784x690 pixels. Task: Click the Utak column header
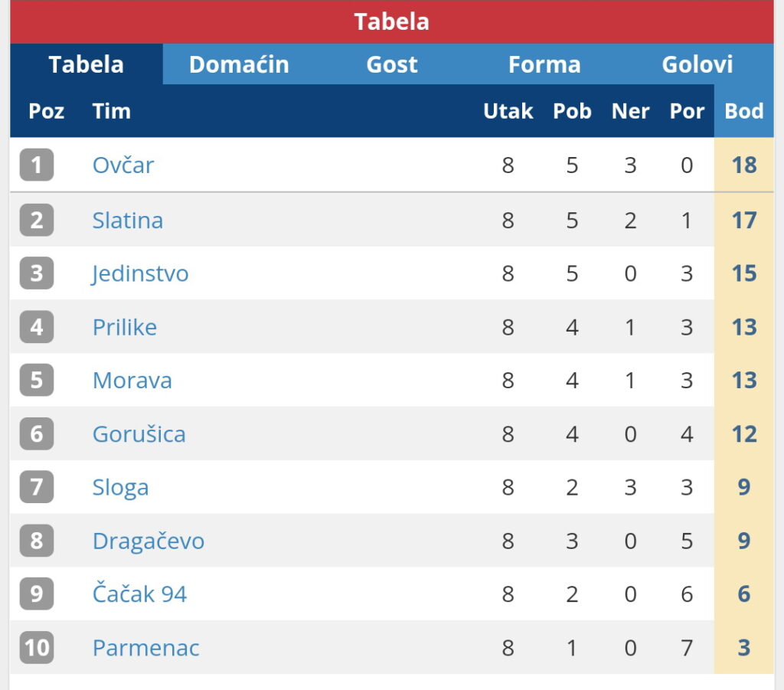coord(508,111)
